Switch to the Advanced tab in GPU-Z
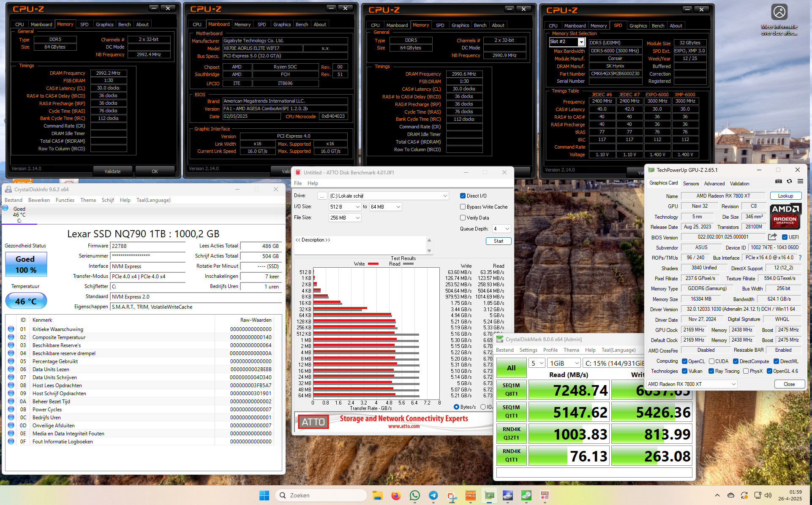The height and width of the screenshot is (505, 812). point(714,183)
